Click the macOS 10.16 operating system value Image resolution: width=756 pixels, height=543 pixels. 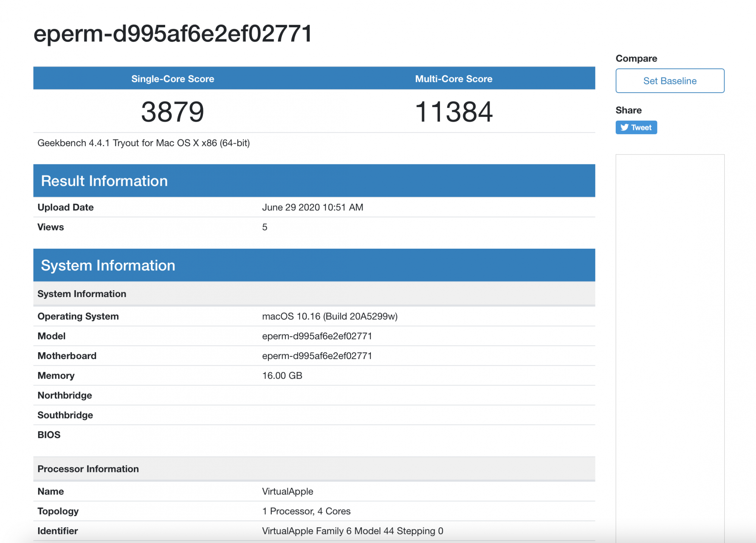tap(330, 316)
